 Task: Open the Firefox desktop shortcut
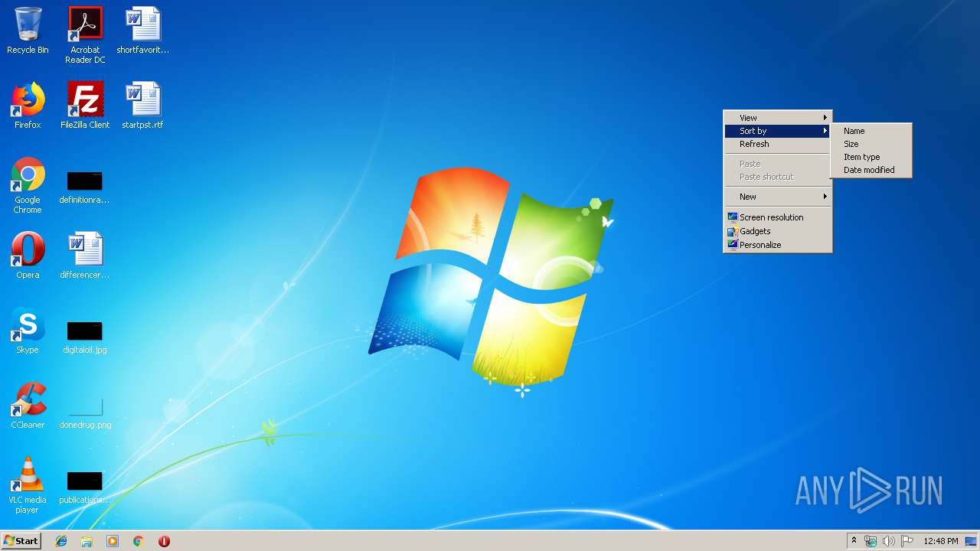[x=28, y=106]
